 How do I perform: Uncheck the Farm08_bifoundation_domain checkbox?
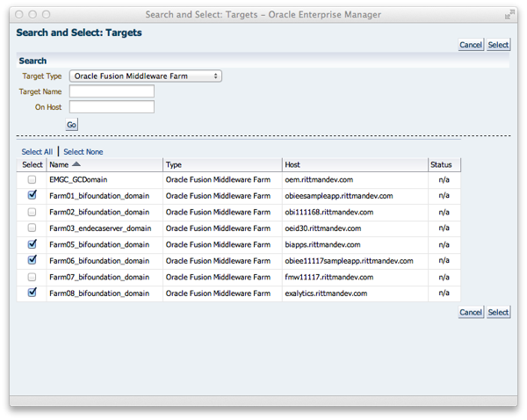pyautogui.click(x=32, y=293)
